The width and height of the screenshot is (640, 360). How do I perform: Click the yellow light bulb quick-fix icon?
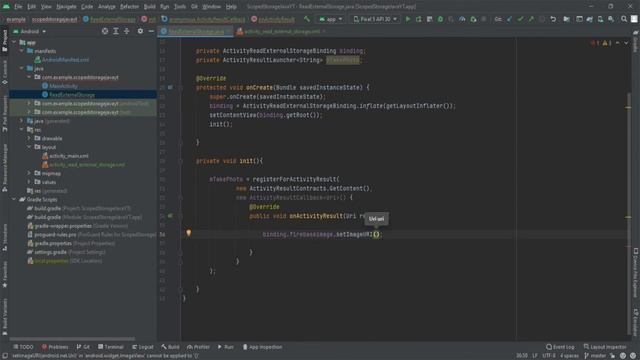click(x=189, y=233)
